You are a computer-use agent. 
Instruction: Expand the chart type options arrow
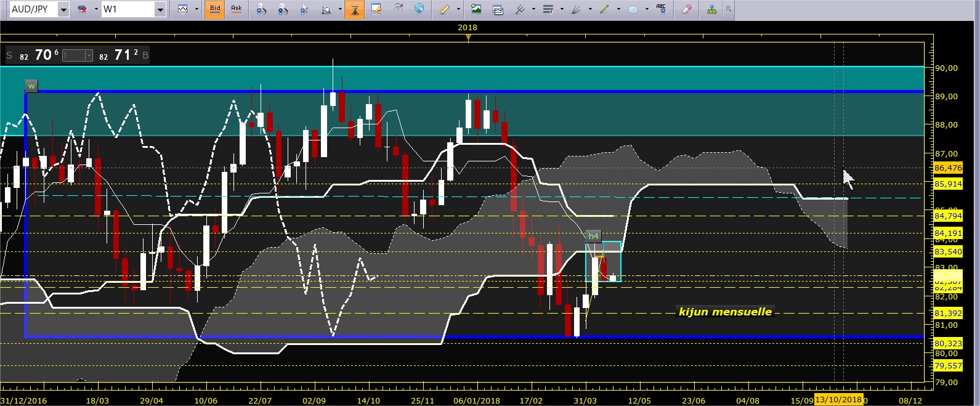[x=196, y=9]
